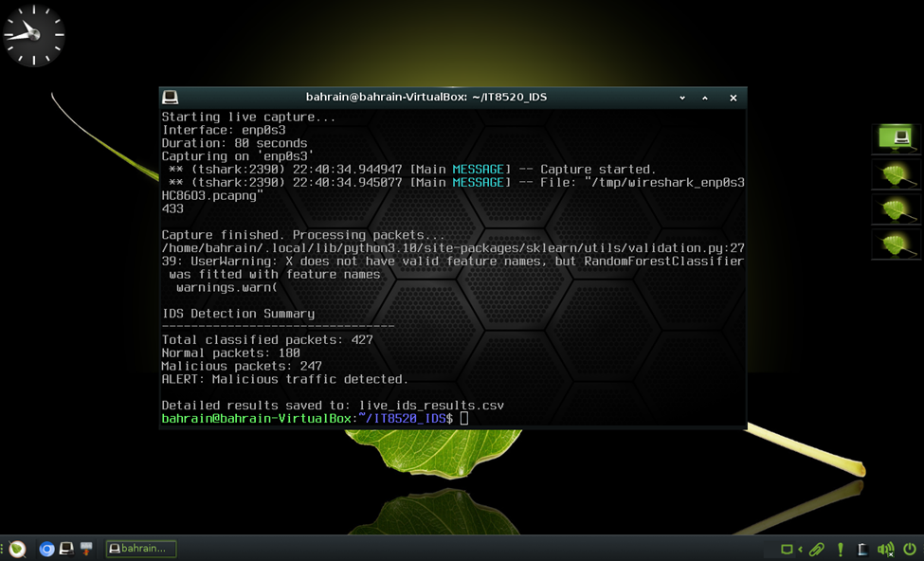Click the network connection tray icon
Screen dimensions: 924x561
[x=786, y=550]
